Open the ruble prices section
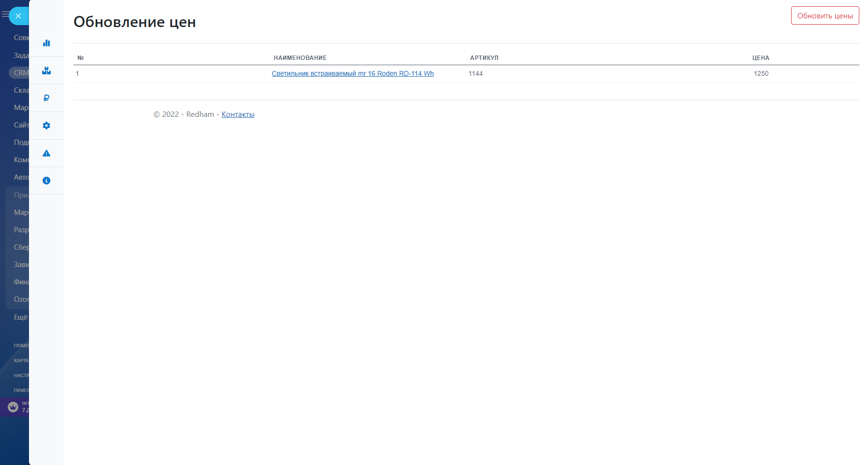This screenshot has width=868, height=465. [46, 98]
